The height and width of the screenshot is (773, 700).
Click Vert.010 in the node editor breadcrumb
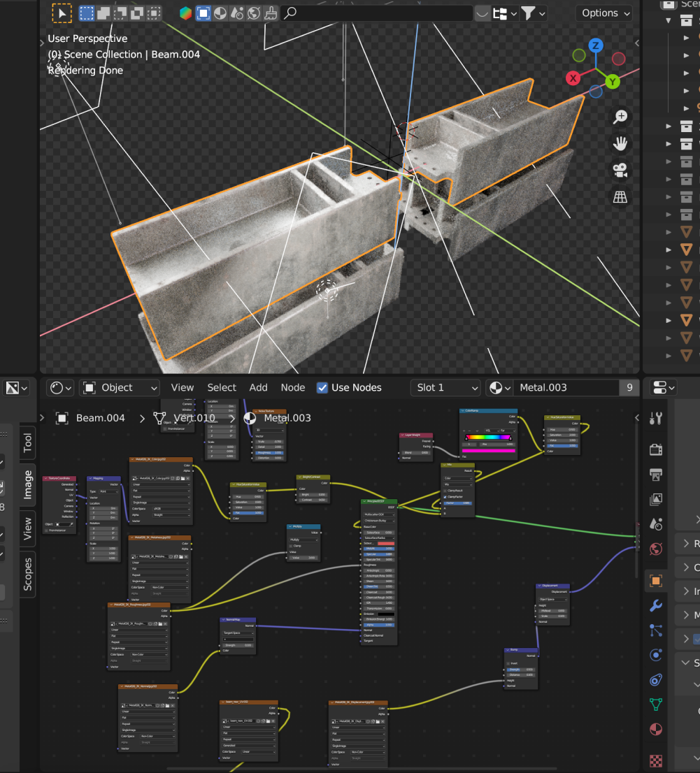point(194,418)
